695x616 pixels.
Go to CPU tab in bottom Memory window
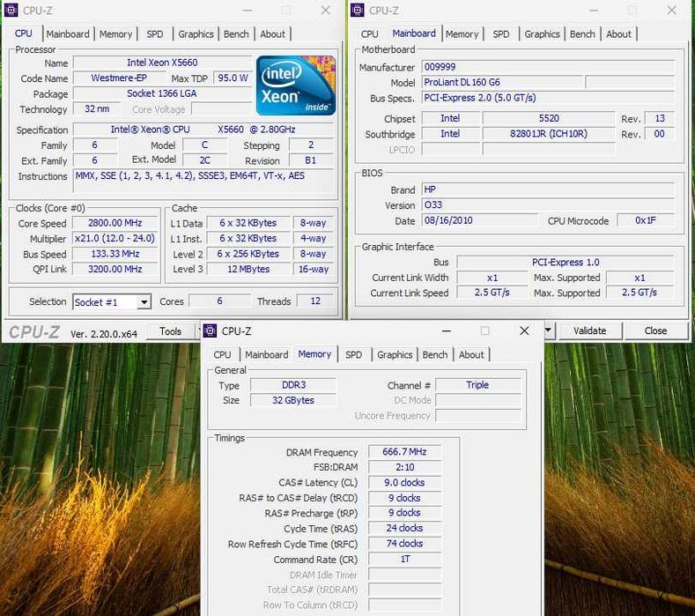222,355
